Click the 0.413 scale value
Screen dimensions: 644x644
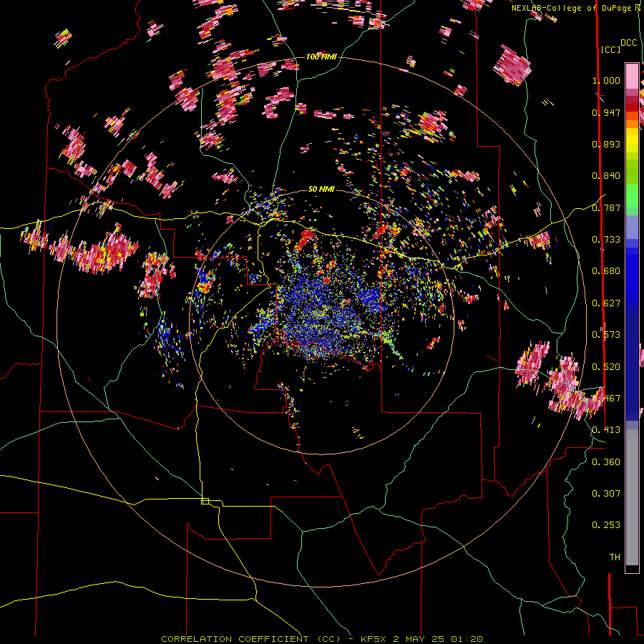[606, 430]
